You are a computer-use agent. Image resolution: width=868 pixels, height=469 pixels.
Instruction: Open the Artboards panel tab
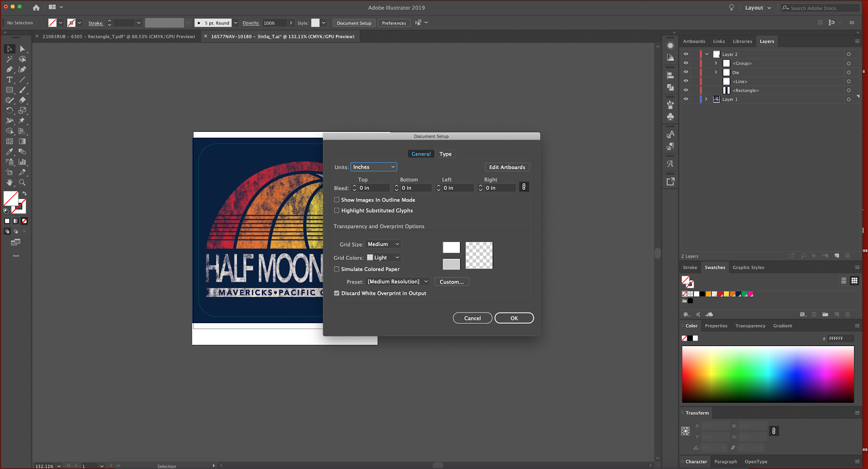pos(694,41)
